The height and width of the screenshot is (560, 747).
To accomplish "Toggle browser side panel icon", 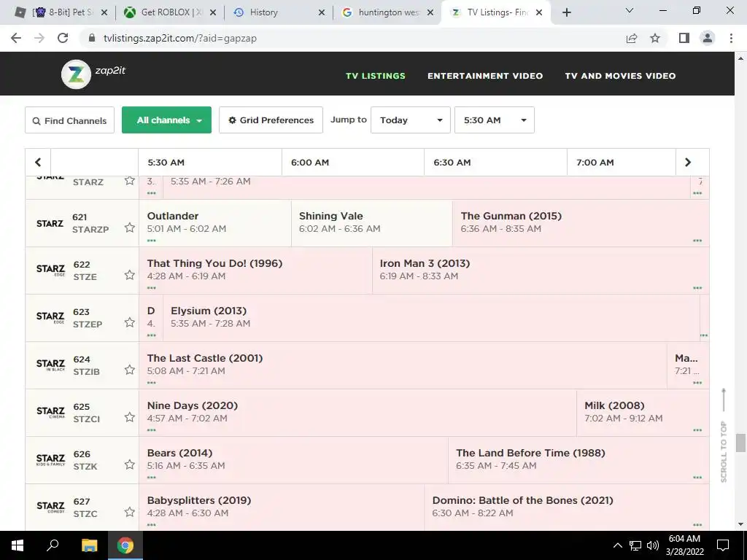I will (684, 38).
